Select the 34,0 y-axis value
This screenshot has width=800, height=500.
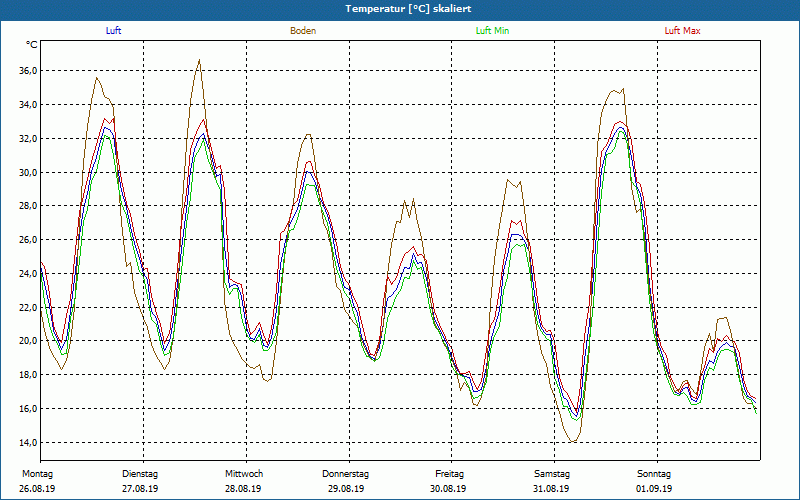(29, 105)
